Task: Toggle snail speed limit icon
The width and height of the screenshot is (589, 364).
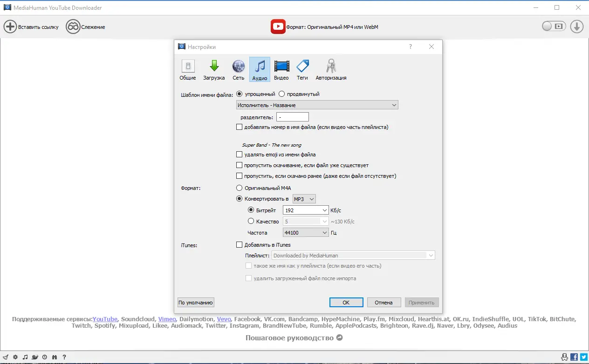Action: coord(35,357)
